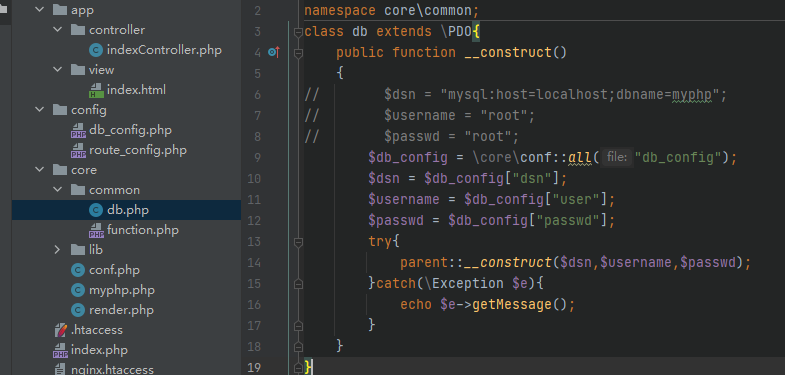Viewport: 785px width, 375px height.
Task: Click parent::__construct call on line 14
Action: (x=476, y=263)
